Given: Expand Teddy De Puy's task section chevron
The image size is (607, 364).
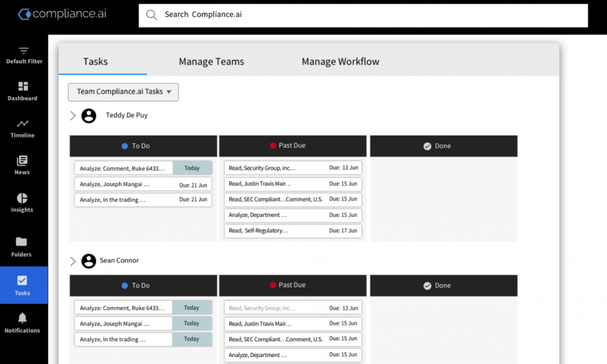Looking at the screenshot, I should (73, 116).
